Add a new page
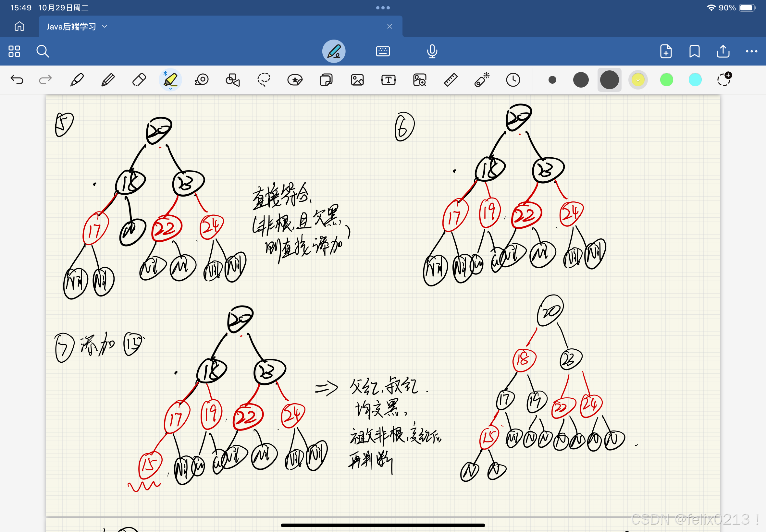 tap(666, 51)
